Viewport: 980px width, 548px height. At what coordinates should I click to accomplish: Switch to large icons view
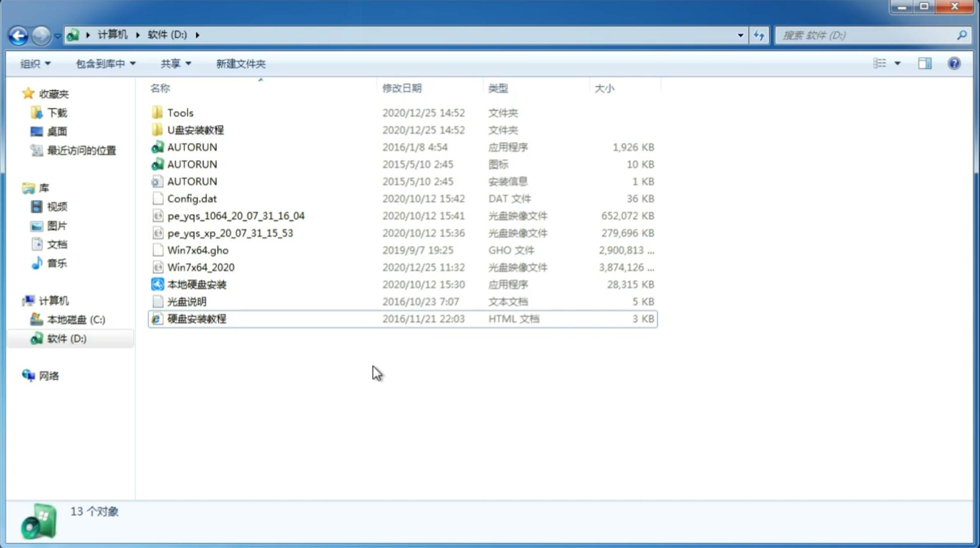point(896,63)
